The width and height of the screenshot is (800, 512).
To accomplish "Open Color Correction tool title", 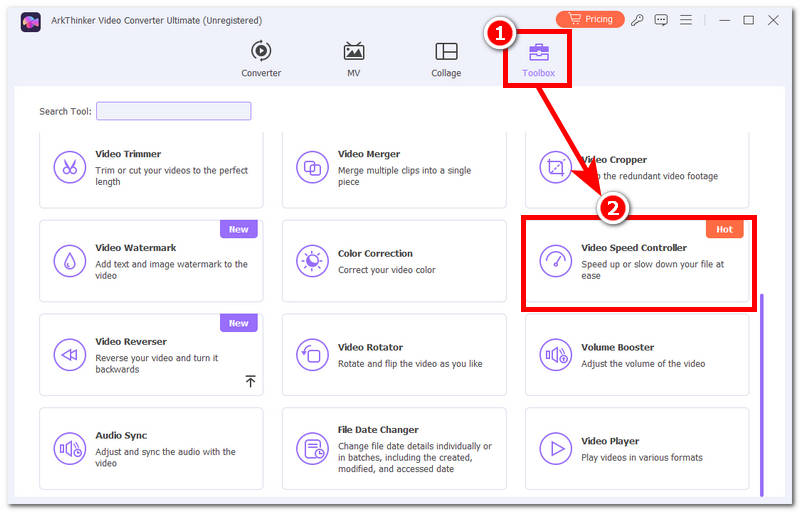I will (375, 253).
